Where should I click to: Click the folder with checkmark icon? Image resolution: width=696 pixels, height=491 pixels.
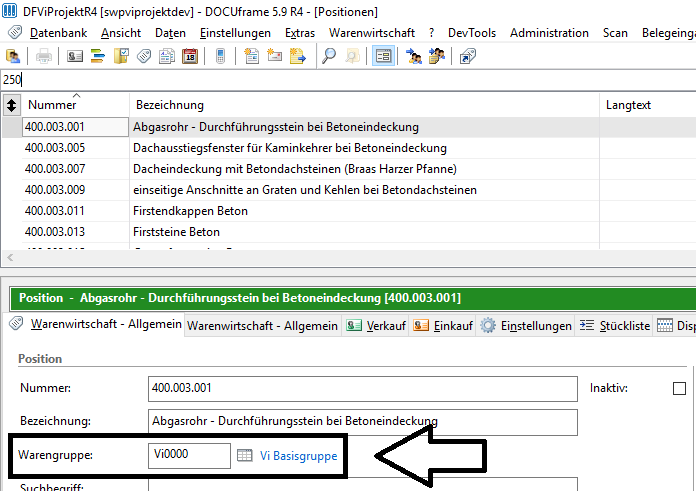click(x=121, y=56)
